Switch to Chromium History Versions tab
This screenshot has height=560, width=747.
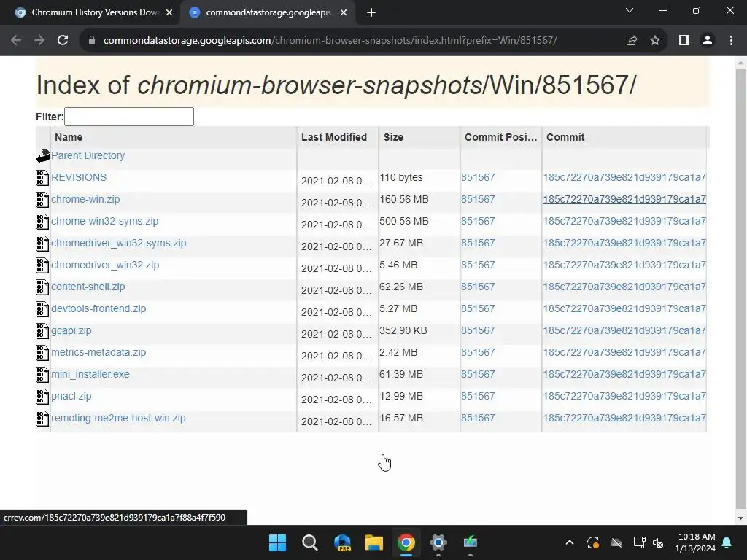click(94, 12)
